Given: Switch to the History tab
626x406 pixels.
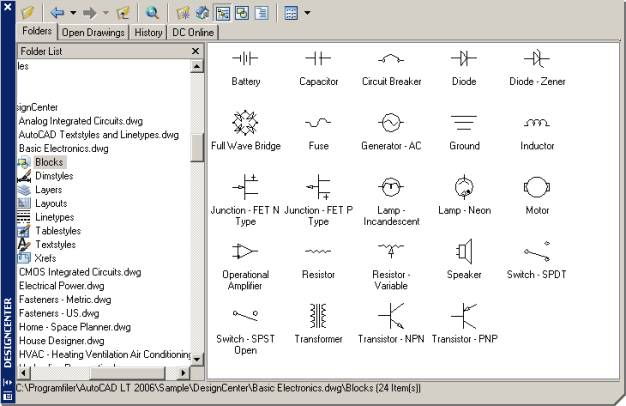Looking at the screenshot, I should pos(148,33).
